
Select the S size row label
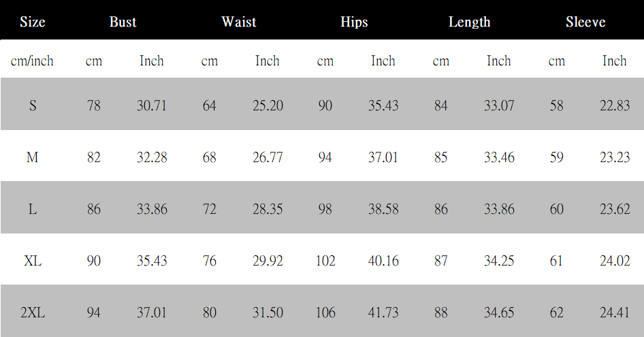point(33,106)
